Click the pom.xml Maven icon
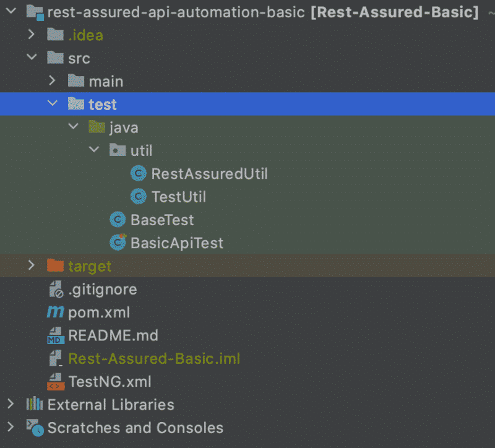 (x=56, y=312)
